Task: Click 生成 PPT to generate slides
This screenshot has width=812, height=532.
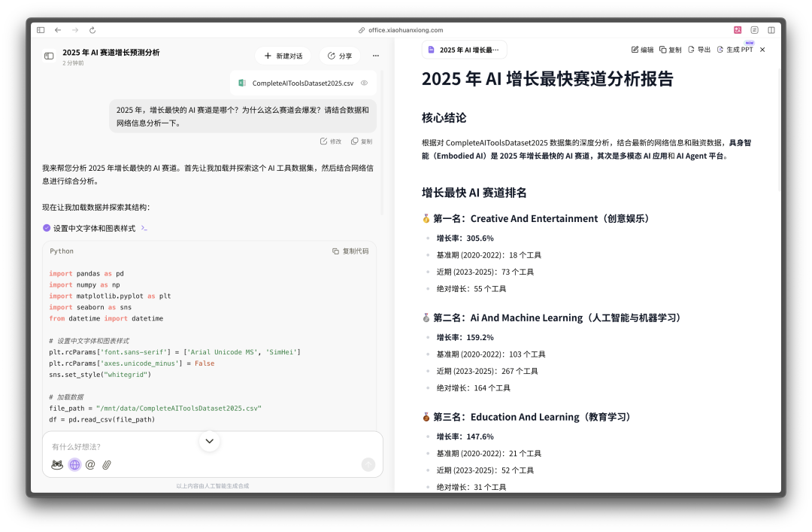Action: click(735, 50)
